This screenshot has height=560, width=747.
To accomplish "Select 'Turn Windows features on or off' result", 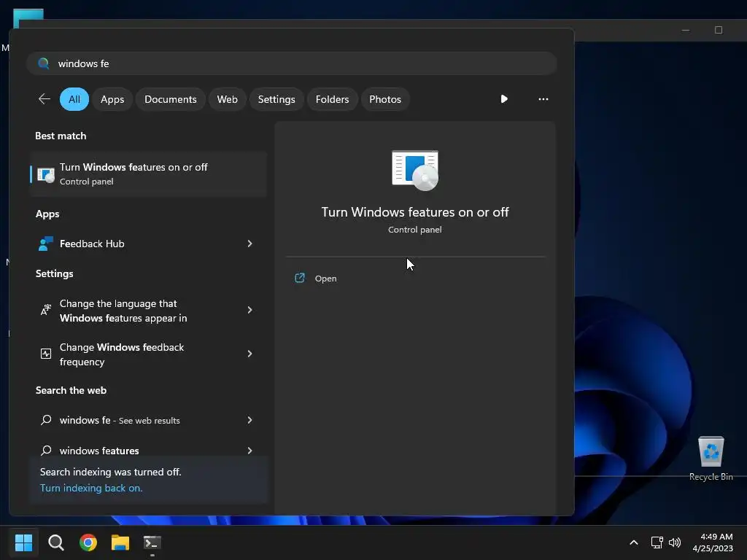I will point(148,174).
